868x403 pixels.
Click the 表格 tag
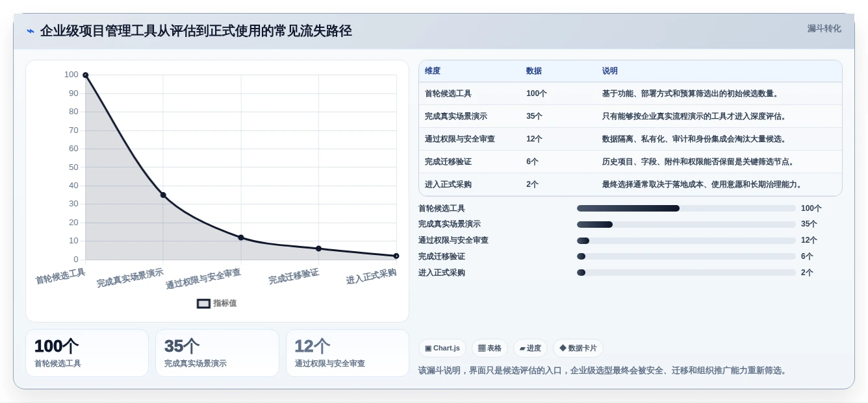click(490, 348)
